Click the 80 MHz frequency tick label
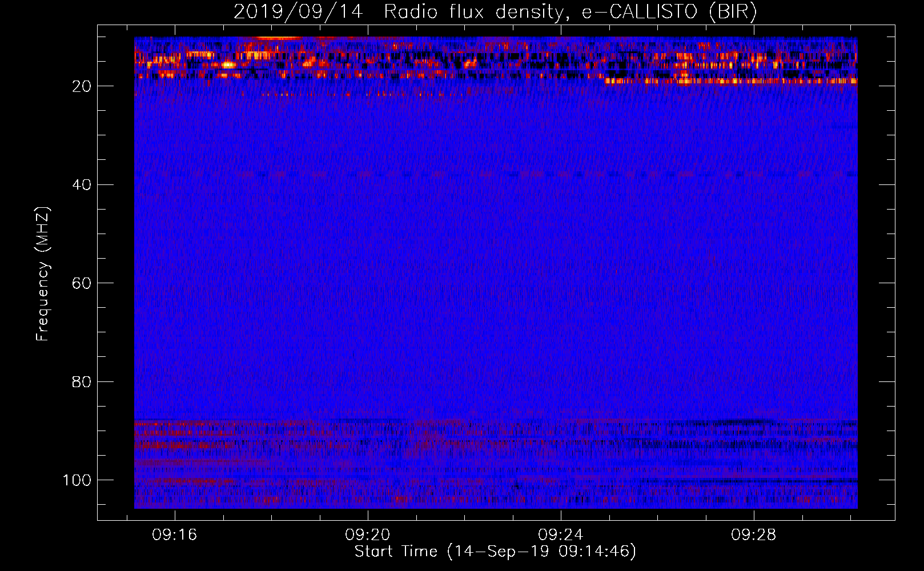924x571 pixels. pos(82,381)
